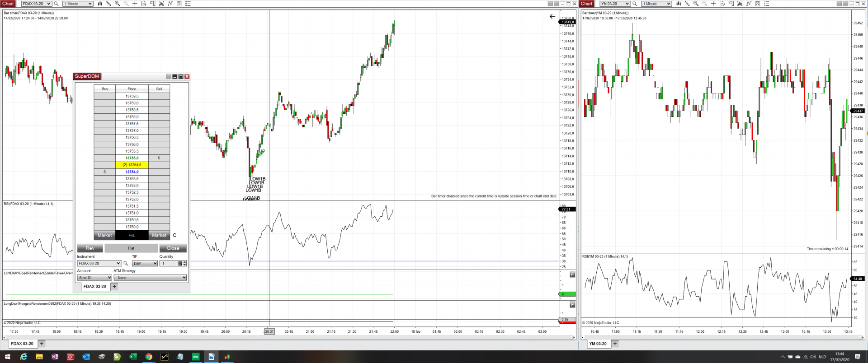Screen dimensions: 868x363
Task: Add a new tab in SuperDOM
Action: pos(114,286)
